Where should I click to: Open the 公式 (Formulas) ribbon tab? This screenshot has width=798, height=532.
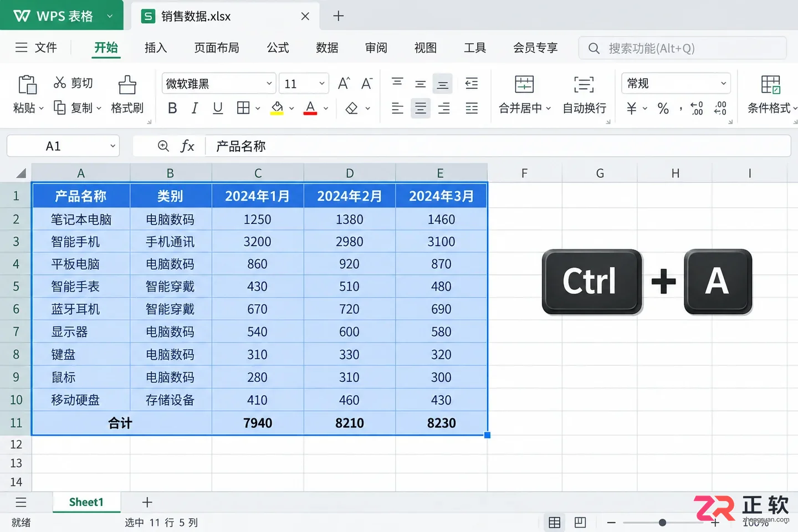click(278, 48)
